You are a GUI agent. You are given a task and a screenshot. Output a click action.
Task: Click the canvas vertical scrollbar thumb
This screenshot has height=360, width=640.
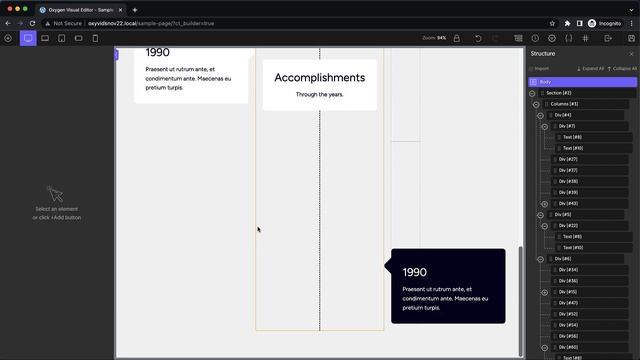pyautogui.click(x=520, y=301)
